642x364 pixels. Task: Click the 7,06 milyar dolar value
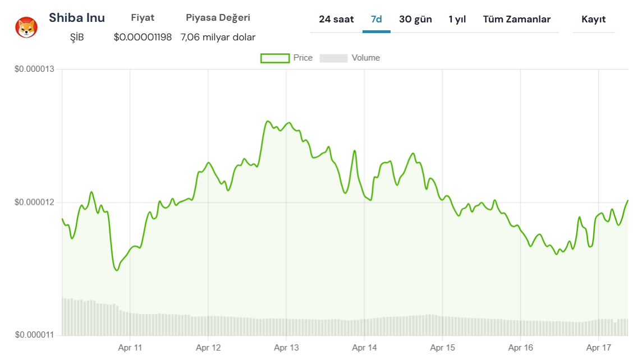click(x=218, y=37)
